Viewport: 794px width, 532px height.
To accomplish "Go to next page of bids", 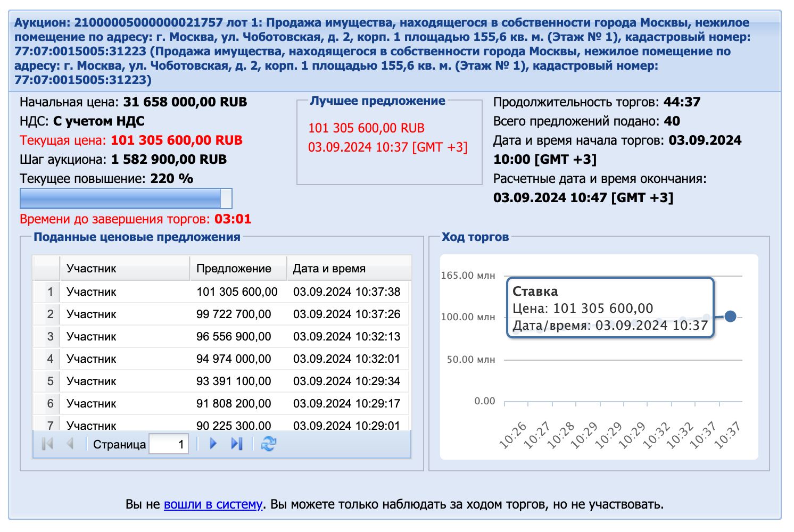I will pos(213,444).
